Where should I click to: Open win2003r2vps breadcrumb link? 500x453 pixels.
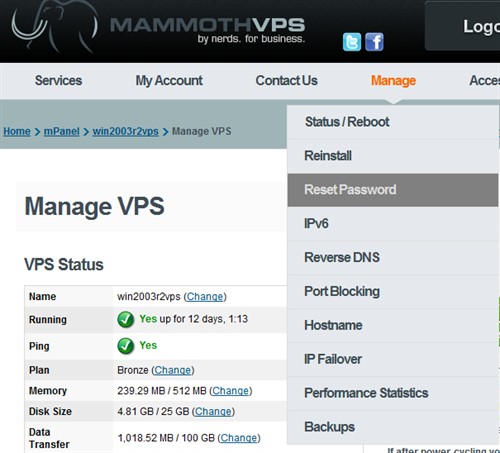click(125, 131)
